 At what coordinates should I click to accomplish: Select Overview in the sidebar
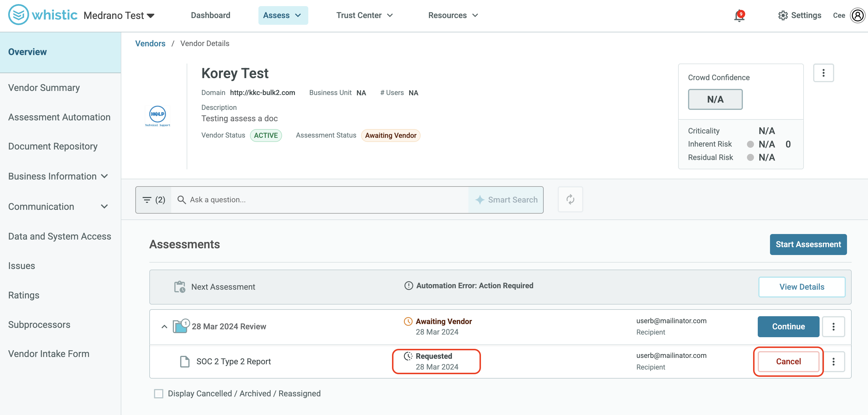[x=60, y=52]
